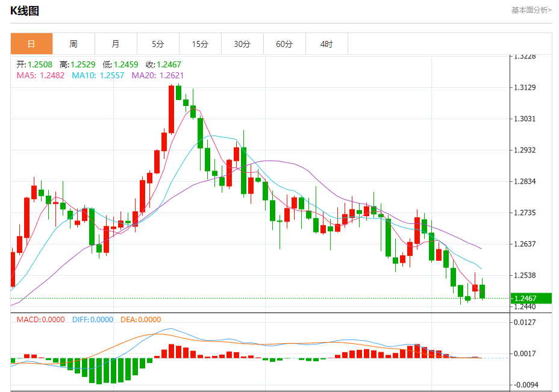Click the MACD:0.0000 indicator label
Screen dimensions: 559x392
[x=40, y=319]
